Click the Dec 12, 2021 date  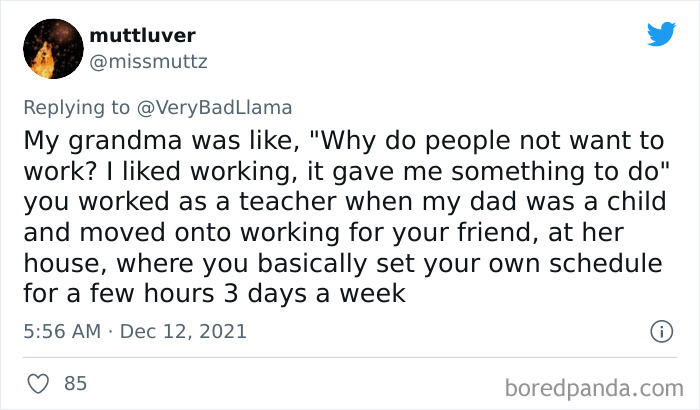[183, 331]
